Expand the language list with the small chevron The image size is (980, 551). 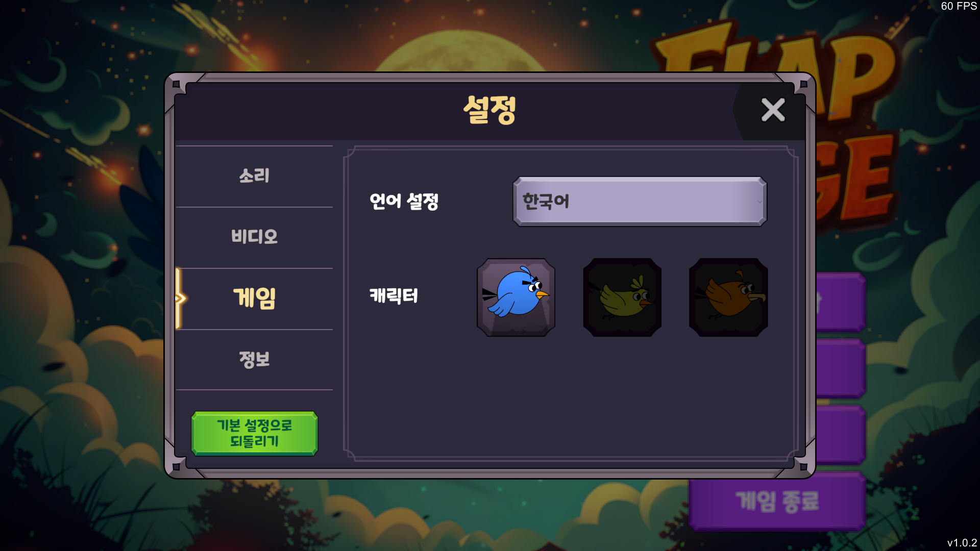click(759, 202)
